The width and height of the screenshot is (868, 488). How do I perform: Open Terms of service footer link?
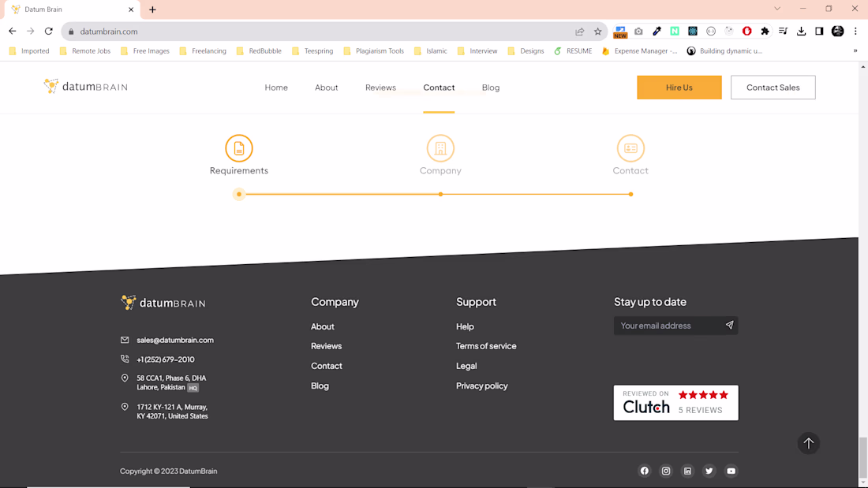486,346
